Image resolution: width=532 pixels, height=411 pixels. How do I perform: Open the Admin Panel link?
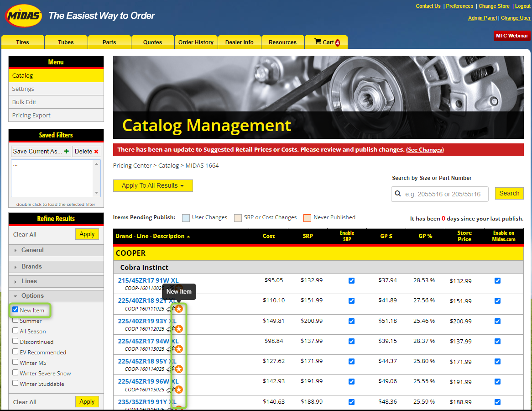(x=482, y=18)
